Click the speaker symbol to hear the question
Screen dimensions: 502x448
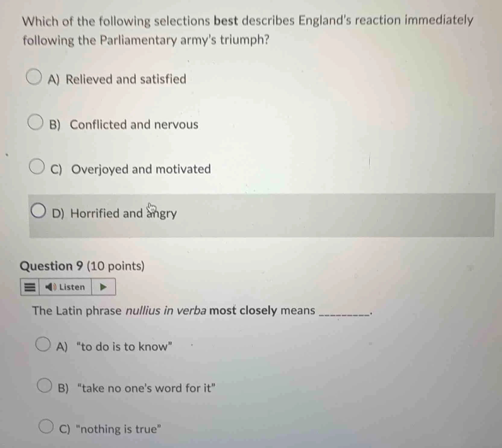pyautogui.click(x=51, y=287)
